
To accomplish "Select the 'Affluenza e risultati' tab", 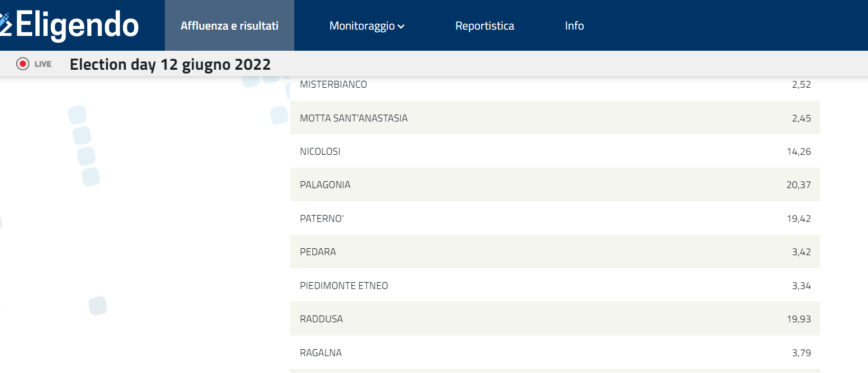I will click(229, 25).
